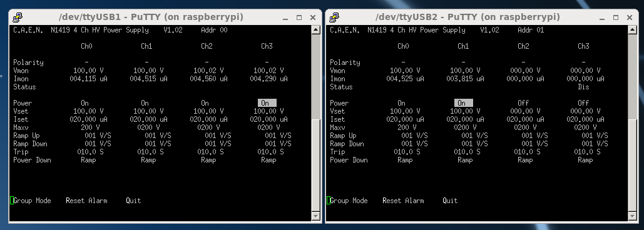Click scrollbar down arrow in ttyUSB1 window
Screen dimensions: 644x230
coord(315,216)
